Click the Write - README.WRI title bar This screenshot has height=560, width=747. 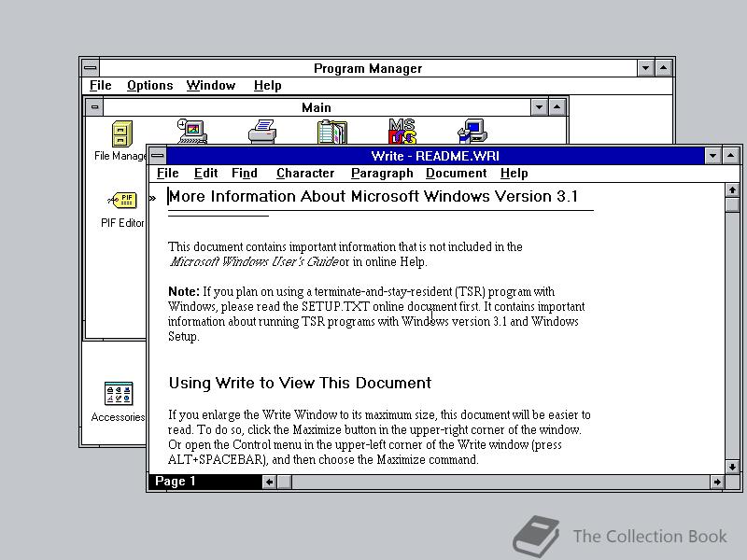click(x=435, y=156)
